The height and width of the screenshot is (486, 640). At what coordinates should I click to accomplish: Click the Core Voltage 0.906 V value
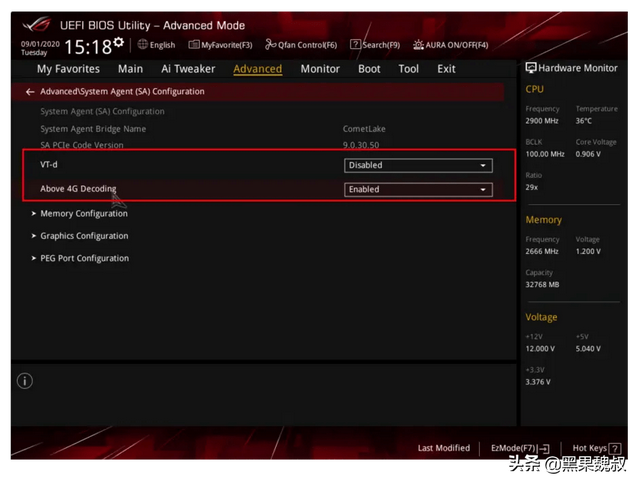(x=588, y=154)
